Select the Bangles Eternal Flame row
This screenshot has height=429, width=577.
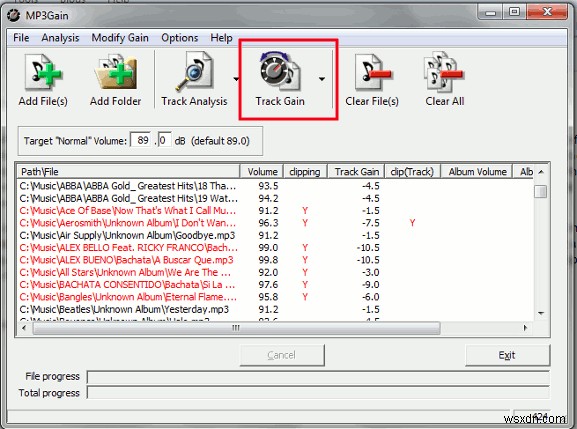276,297
